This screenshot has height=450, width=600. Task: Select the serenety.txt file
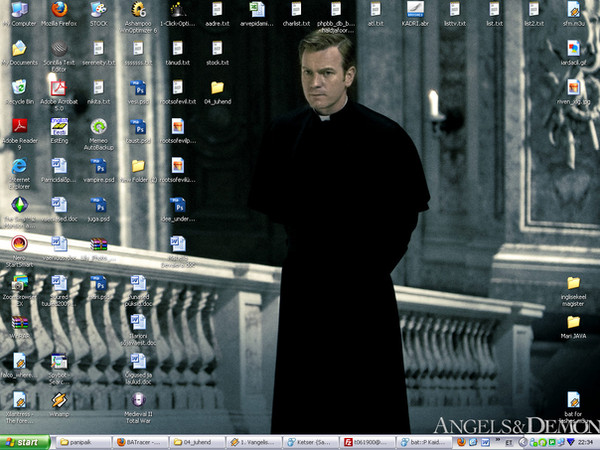tap(99, 48)
